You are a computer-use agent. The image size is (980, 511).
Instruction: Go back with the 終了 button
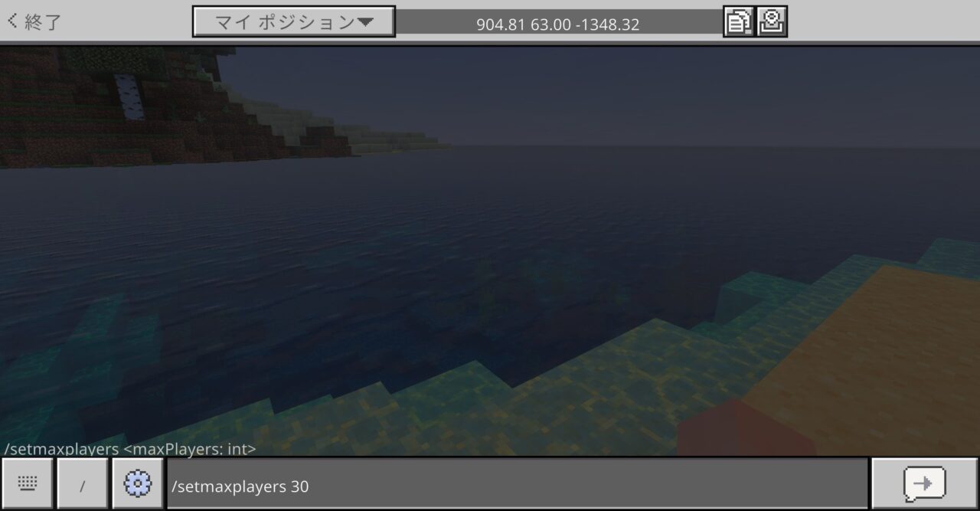pyautogui.click(x=34, y=21)
